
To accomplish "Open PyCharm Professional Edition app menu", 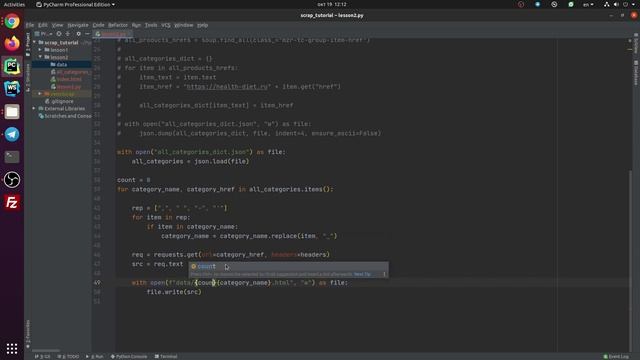I will (x=76, y=4).
